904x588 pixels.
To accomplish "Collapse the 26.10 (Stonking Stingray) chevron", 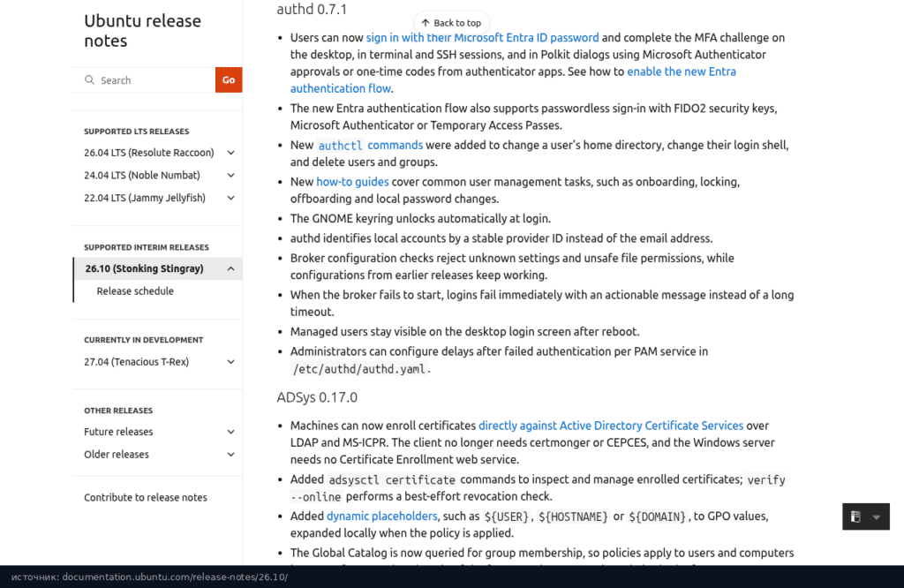I will pyautogui.click(x=230, y=268).
